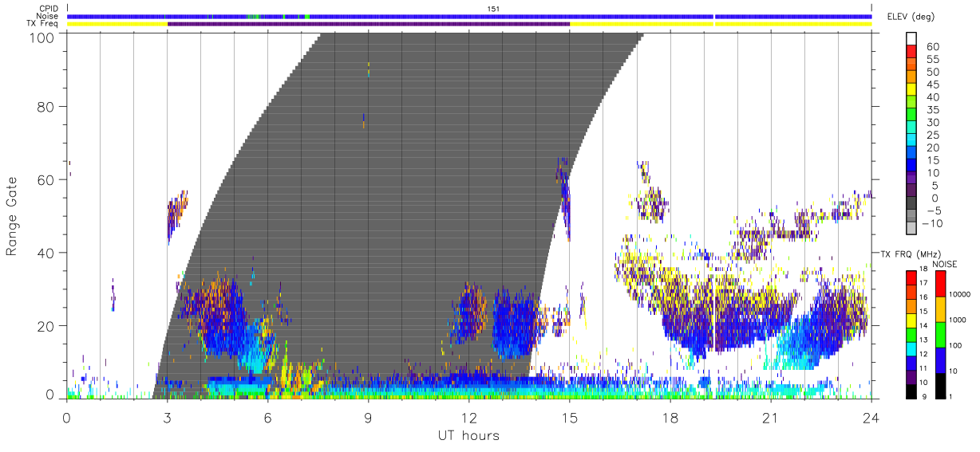Click the red top segment of TX FRQ colorbar
980x452 pixels.
coord(911,278)
